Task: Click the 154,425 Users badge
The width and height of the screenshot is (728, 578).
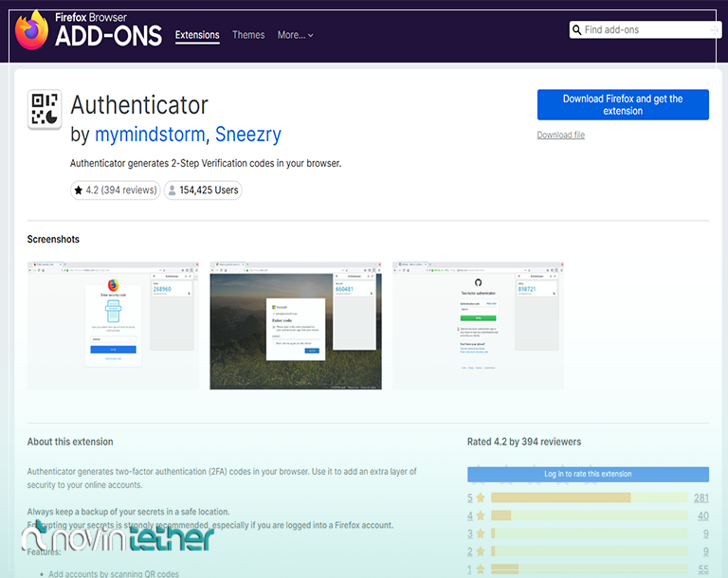Action: [203, 190]
